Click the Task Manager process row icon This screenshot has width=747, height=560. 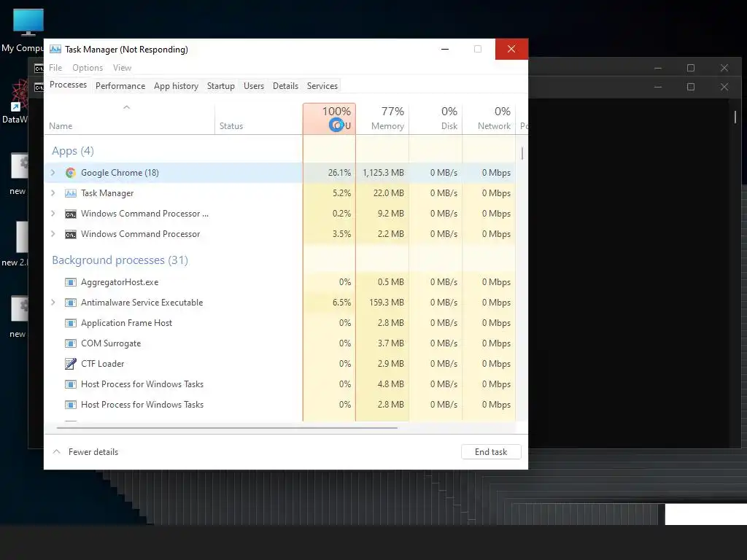[x=71, y=193]
